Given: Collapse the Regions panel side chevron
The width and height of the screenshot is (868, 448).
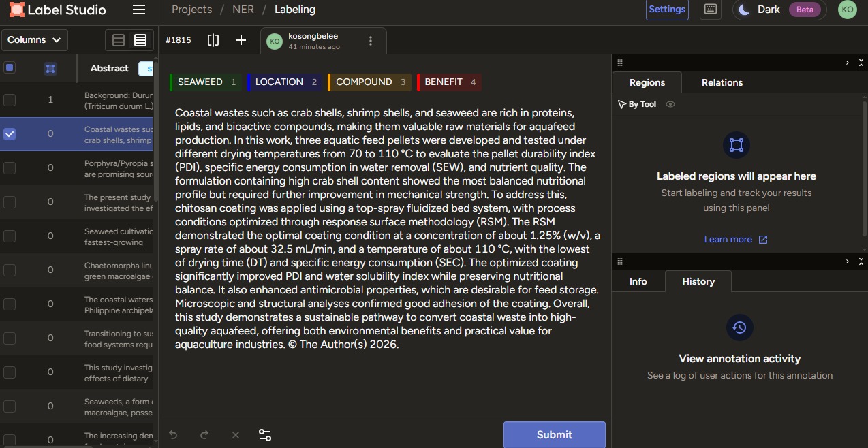Looking at the screenshot, I should tap(848, 62).
